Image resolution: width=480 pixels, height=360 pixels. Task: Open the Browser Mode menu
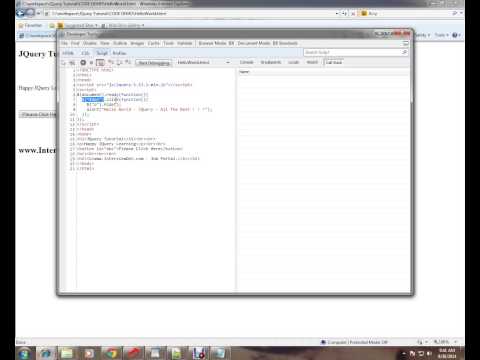click(216, 43)
